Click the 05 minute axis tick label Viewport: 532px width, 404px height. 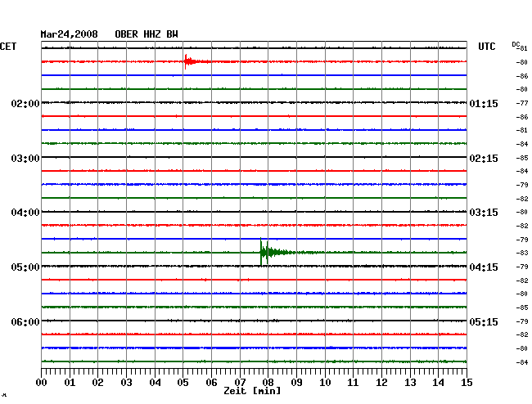coord(183,382)
